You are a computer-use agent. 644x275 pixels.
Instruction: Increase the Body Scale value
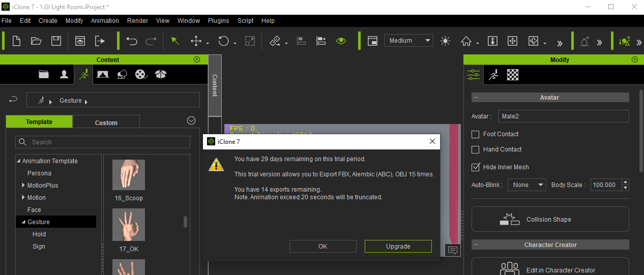(625, 182)
